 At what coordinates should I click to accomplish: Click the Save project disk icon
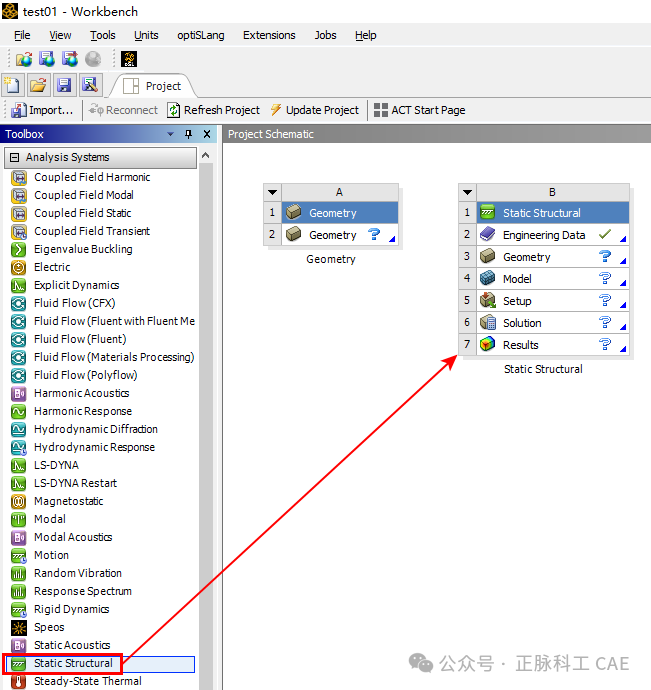(64, 85)
